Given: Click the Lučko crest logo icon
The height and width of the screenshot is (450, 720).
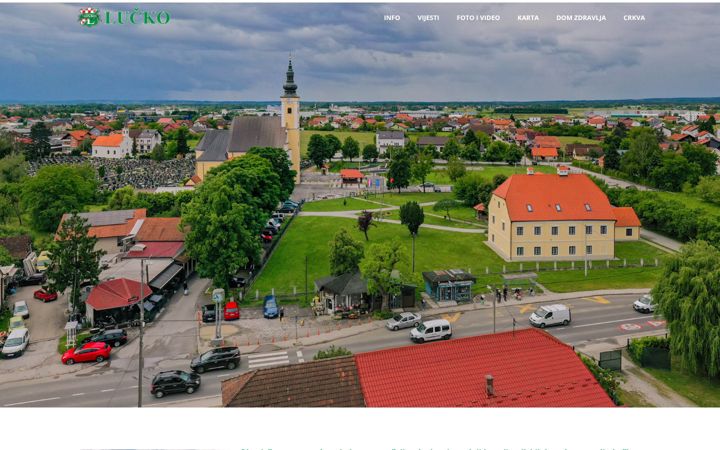Looking at the screenshot, I should point(89,17).
